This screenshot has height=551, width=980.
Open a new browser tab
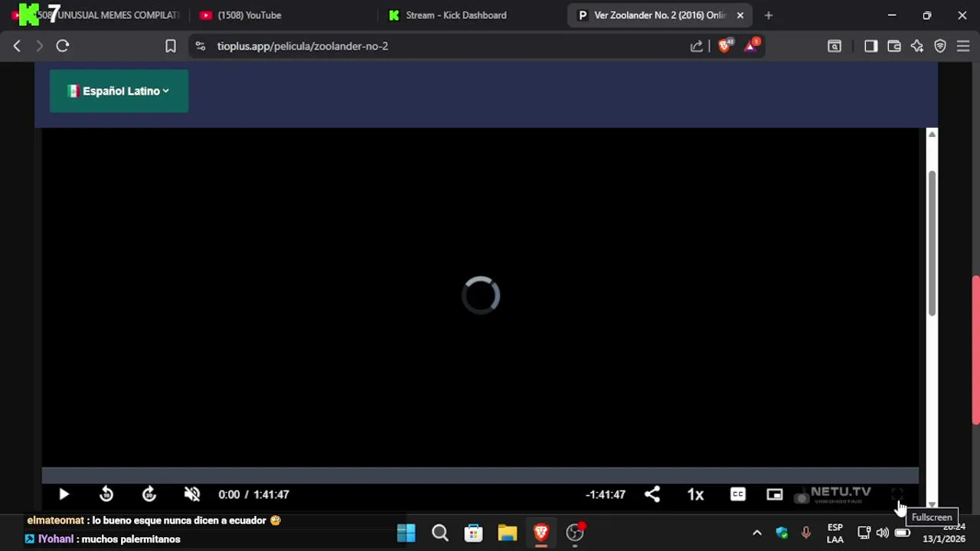point(769,15)
